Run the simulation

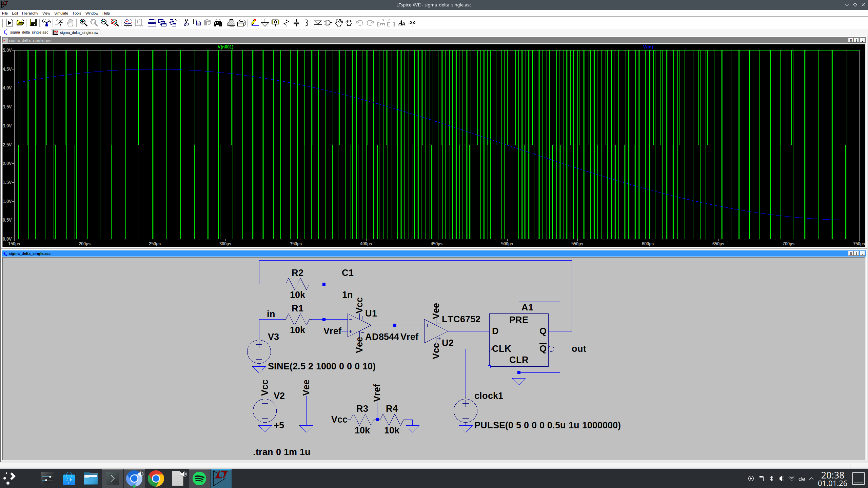pyautogui.click(x=9, y=23)
